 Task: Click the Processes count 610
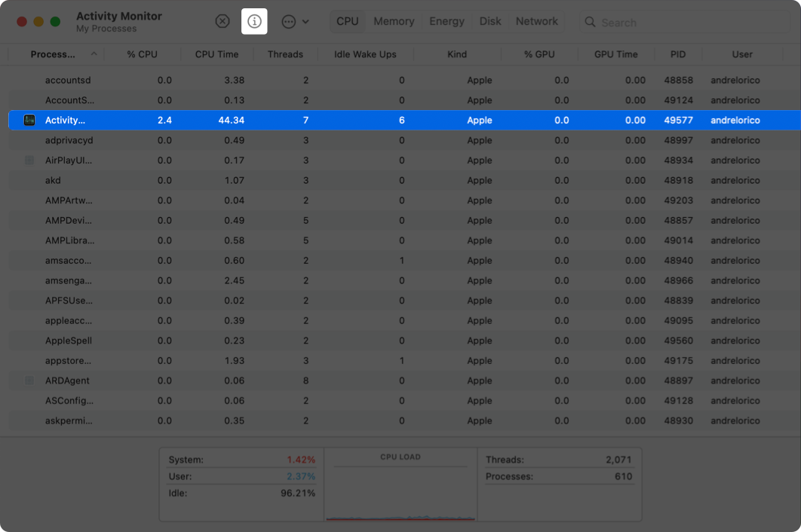[623, 476]
